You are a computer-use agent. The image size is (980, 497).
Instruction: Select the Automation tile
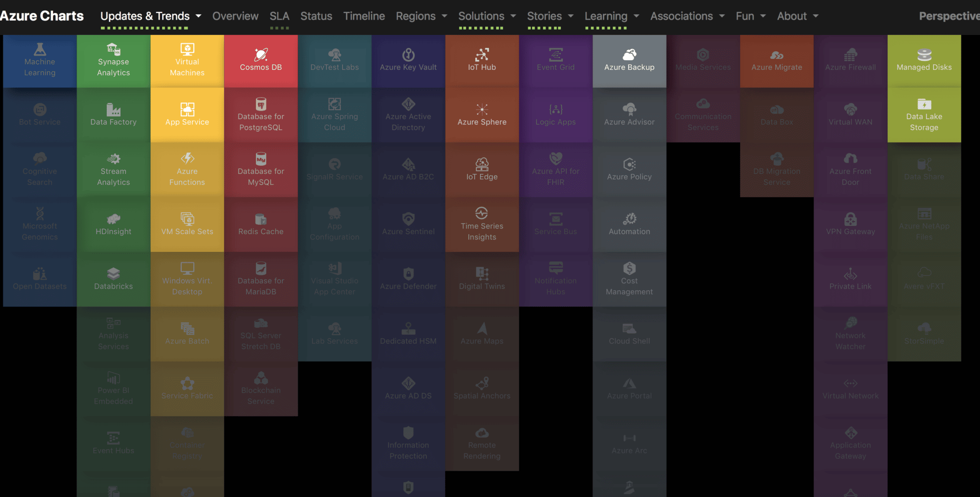[x=629, y=225]
